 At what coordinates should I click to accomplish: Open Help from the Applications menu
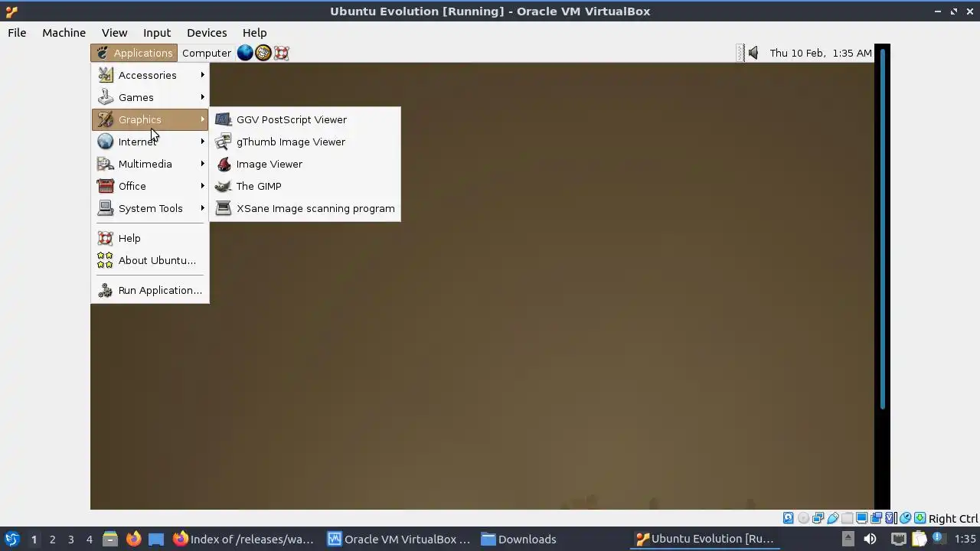150,238
